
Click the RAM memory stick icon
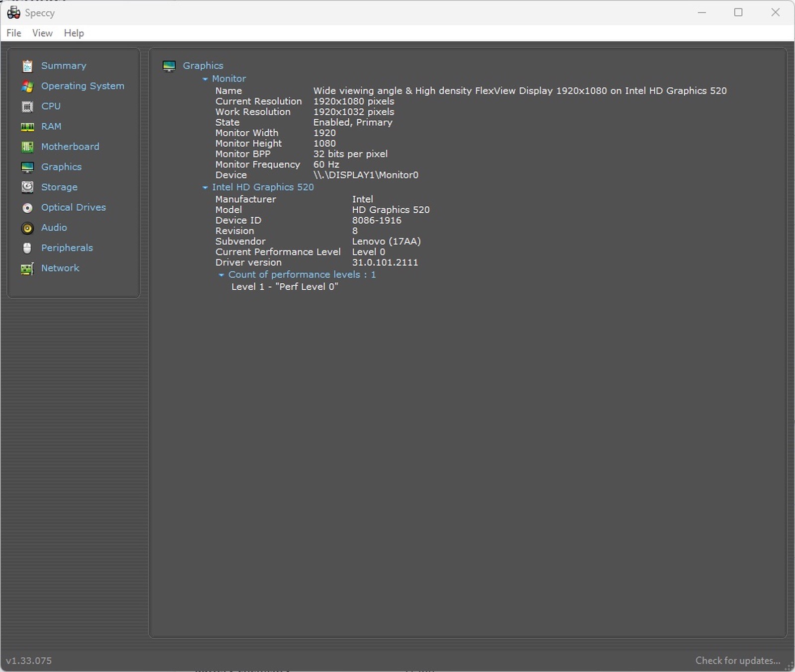coord(27,127)
